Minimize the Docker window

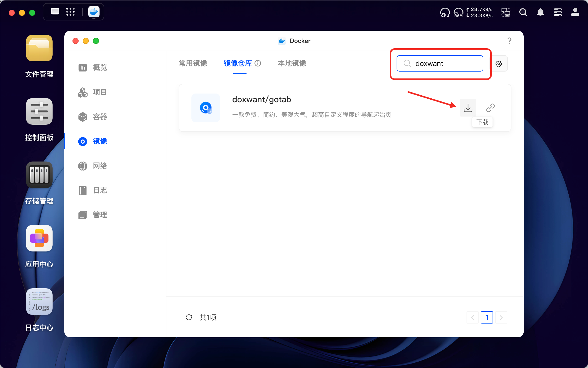pyautogui.click(x=86, y=41)
